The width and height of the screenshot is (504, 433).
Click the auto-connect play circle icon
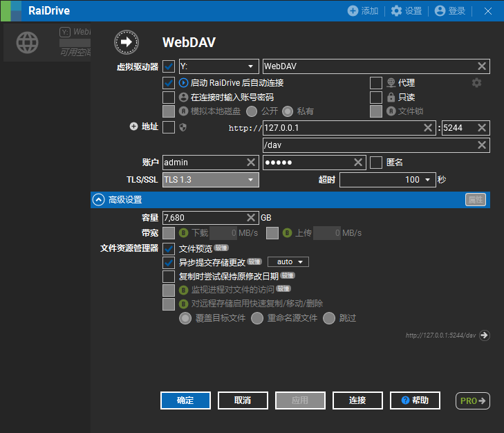click(x=183, y=83)
